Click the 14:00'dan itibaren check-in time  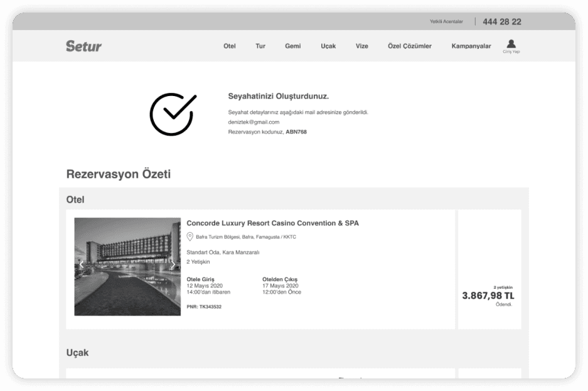click(208, 292)
